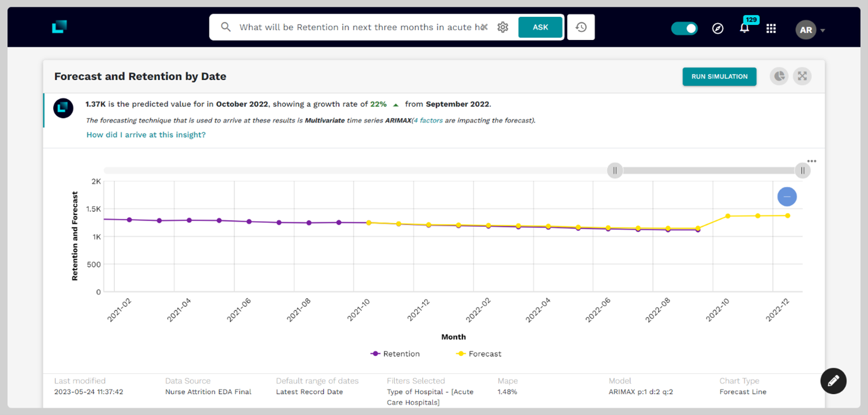Click left handle of date range slider
This screenshot has height=415, width=868.
615,171
